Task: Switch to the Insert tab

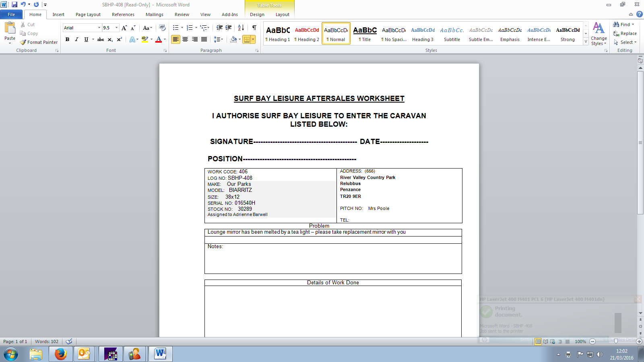Action: [58, 14]
